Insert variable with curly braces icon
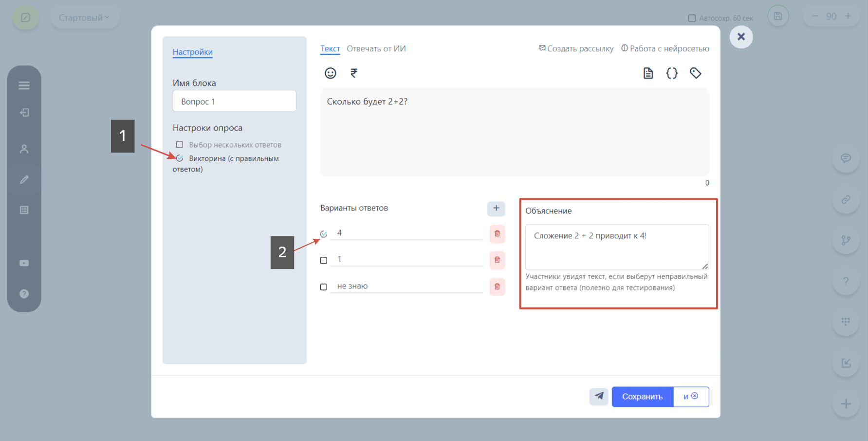Viewport: 868px width, 441px height. (672, 73)
